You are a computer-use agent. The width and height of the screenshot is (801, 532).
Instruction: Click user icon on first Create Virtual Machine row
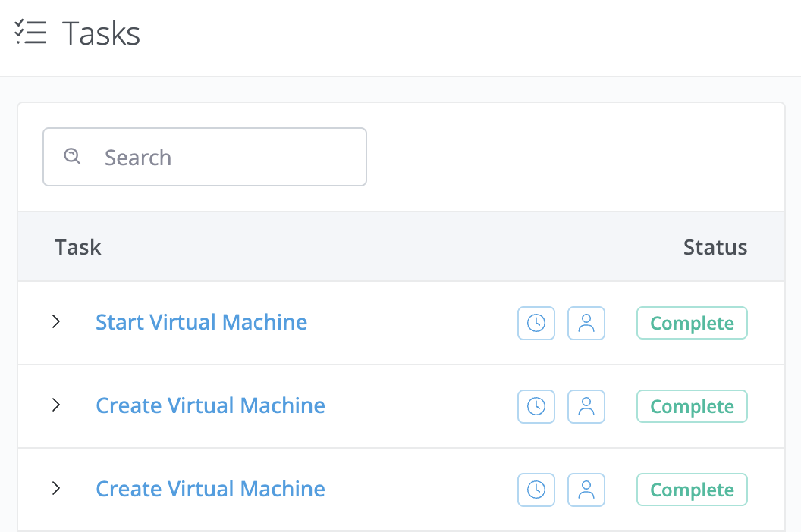point(586,406)
